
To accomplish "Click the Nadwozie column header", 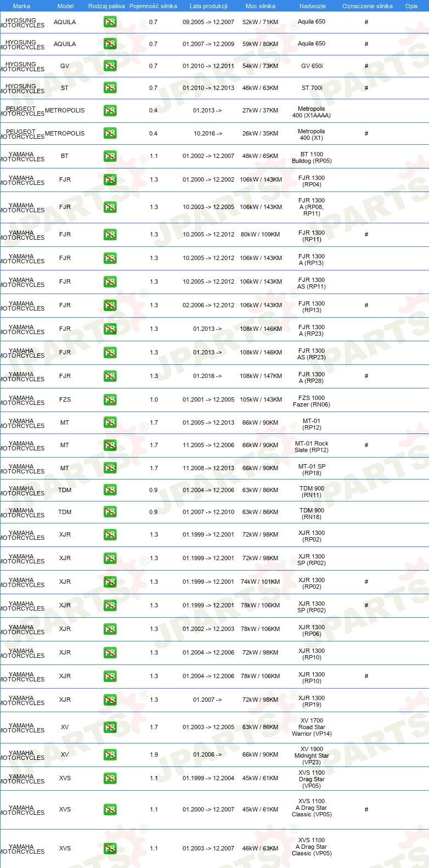I will click(312, 6).
